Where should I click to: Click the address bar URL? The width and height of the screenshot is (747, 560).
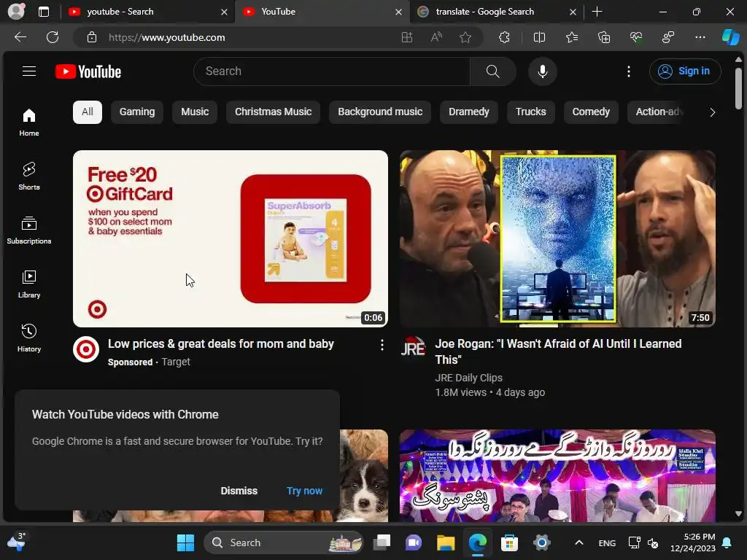167,37
